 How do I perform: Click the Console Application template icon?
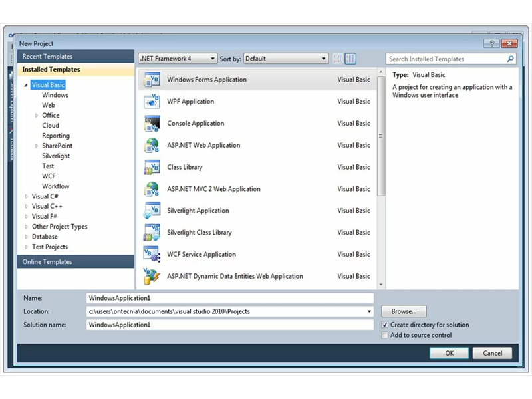[x=152, y=124]
